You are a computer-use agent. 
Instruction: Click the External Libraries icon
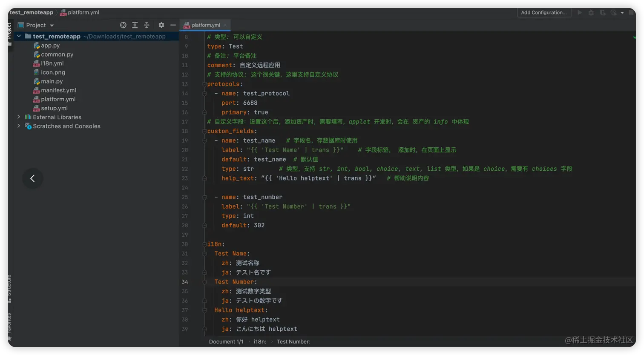coord(28,117)
